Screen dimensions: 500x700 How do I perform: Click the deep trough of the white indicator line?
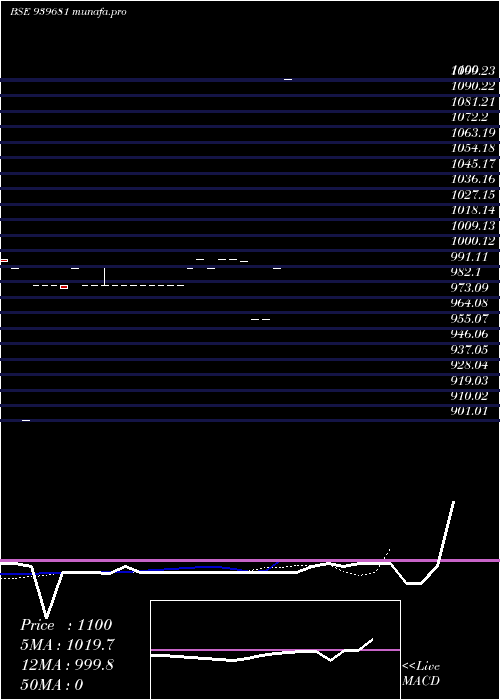tap(46, 617)
